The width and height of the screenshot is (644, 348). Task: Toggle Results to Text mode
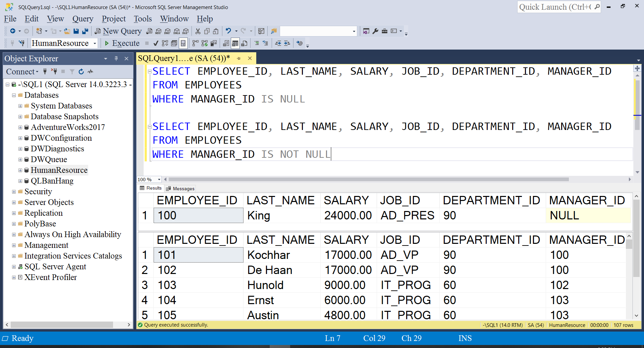pyautogui.click(x=226, y=43)
